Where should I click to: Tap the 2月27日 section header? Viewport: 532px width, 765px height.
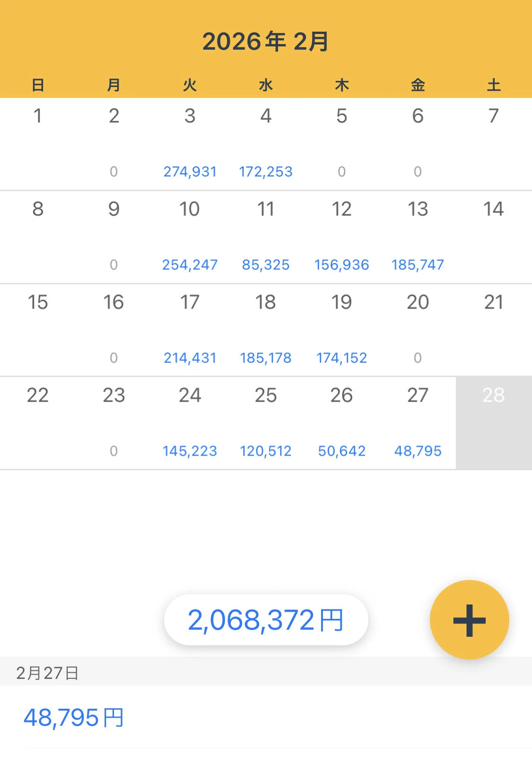pyautogui.click(x=266, y=672)
